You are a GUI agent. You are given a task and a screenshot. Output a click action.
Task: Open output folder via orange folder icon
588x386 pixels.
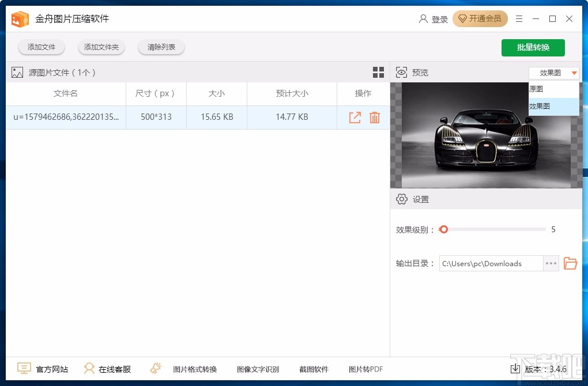(570, 263)
